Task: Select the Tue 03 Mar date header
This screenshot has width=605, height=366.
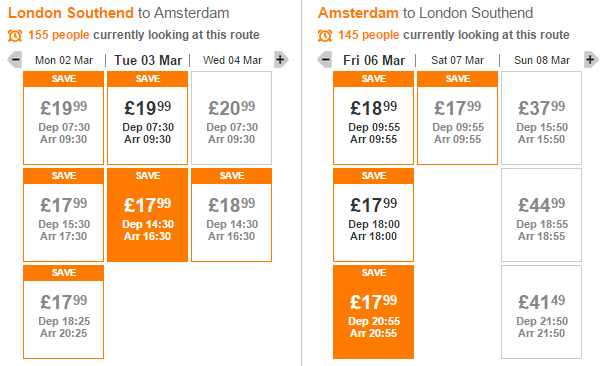Action: pos(148,60)
